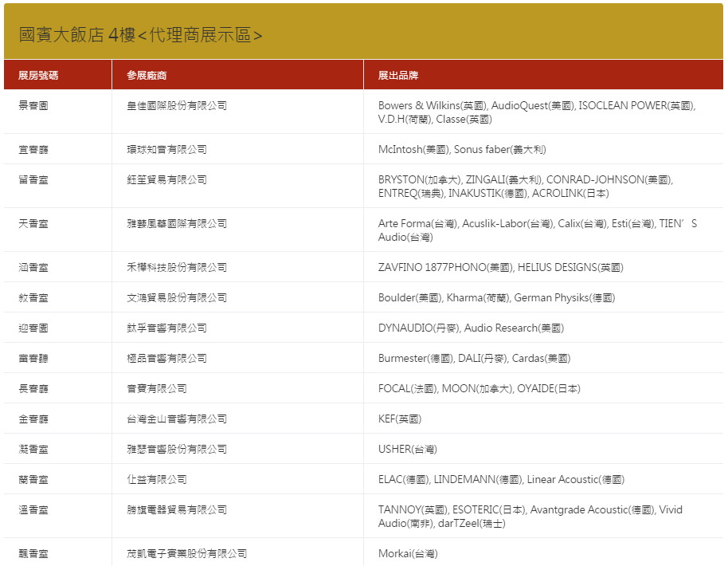This screenshot has width=728, height=566.
Task: Click 勝旗電器貿易有限公司 exhibitor name
Action: coord(177,509)
